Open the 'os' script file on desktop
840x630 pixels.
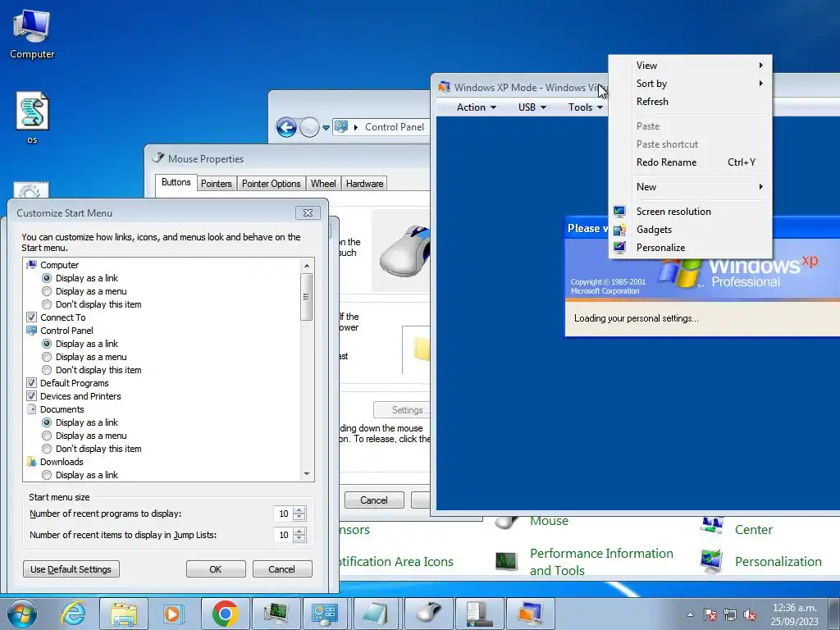[32, 118]
